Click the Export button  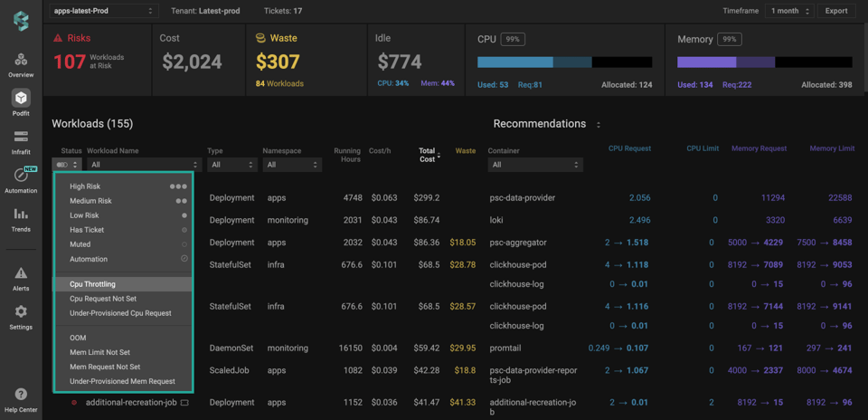coord(836,11)
